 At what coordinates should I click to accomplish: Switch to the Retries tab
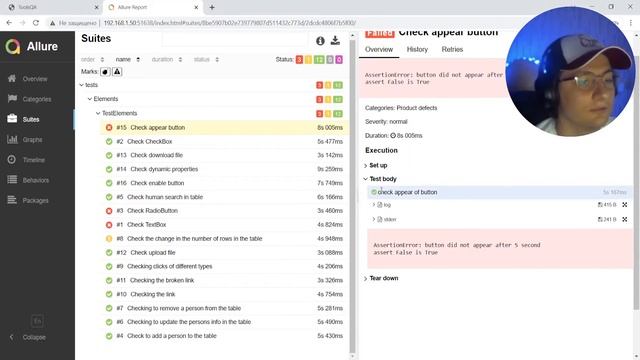(x=452, y=49)
